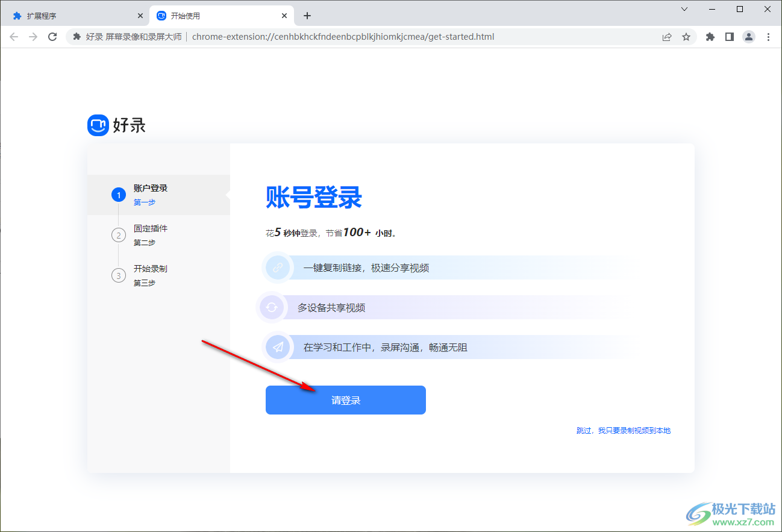This screenshot has width=782, height=532.
Task: Click the share page icon in address bar
Action: pyautogui.click(x=667, y=37)
